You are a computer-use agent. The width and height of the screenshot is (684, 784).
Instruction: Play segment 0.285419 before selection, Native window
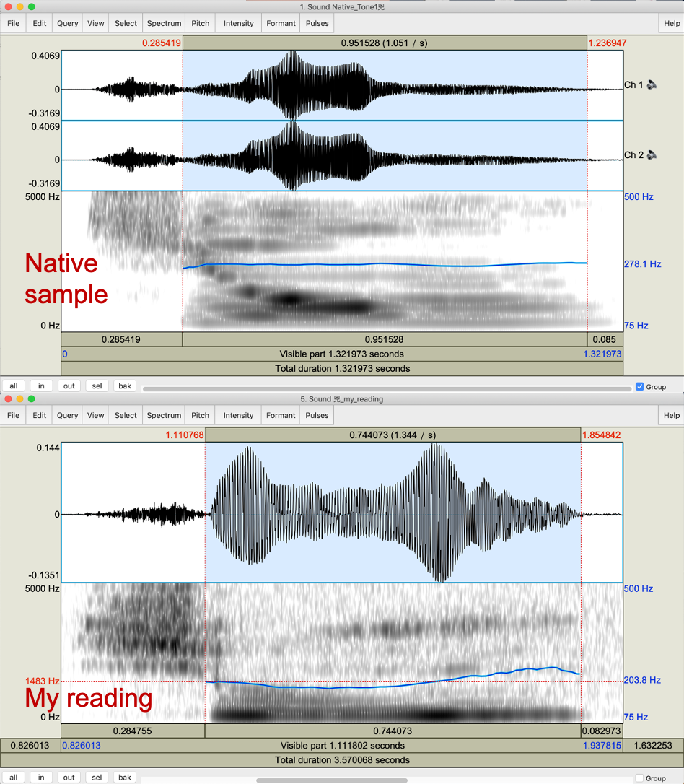coord(121,339)
